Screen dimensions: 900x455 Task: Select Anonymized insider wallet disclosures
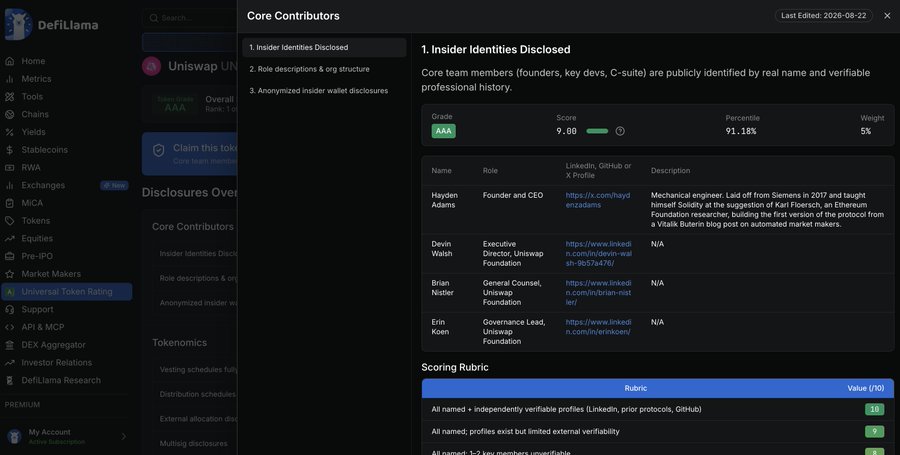coord(324,91)
